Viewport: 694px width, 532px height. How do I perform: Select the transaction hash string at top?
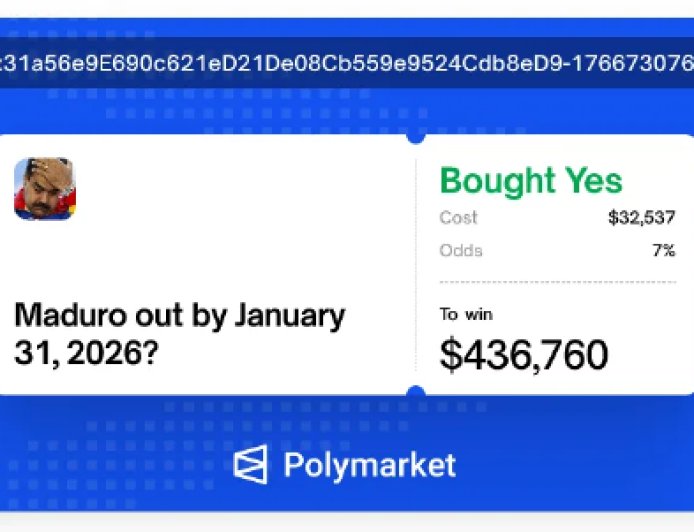347,62
